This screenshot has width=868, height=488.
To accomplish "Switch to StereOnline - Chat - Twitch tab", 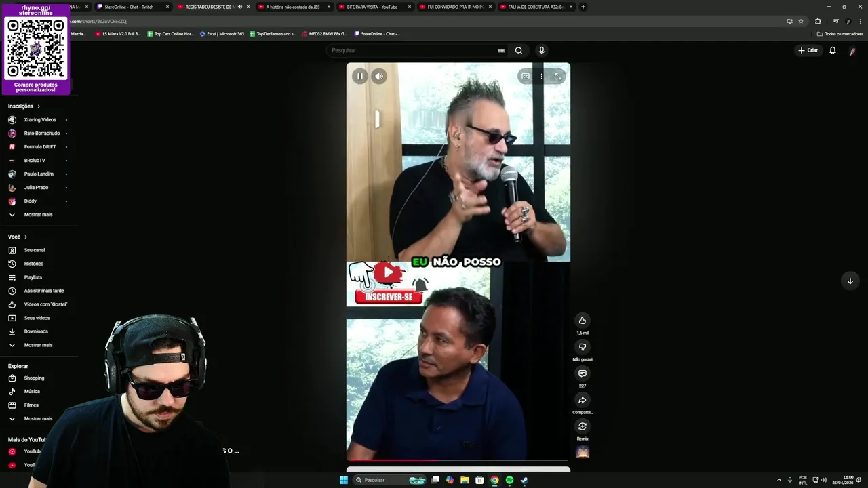I will point(133,7).
